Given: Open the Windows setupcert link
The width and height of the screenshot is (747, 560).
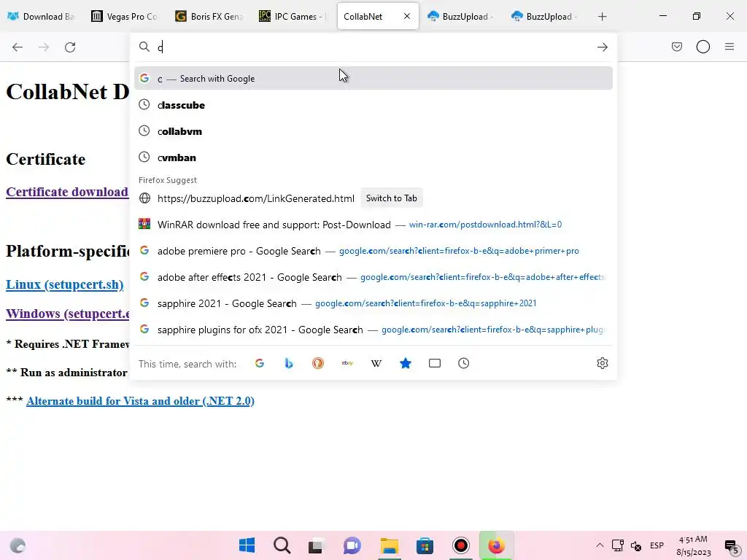Looking at the screenshot, I should 68,314.
